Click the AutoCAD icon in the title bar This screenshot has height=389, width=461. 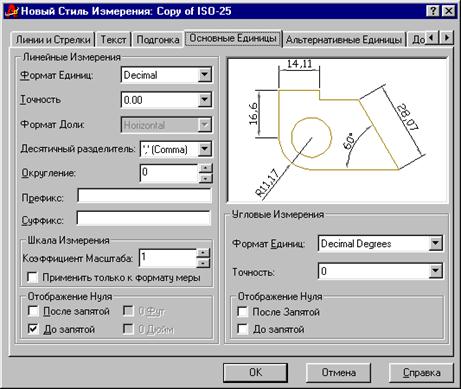coord(11,11)
